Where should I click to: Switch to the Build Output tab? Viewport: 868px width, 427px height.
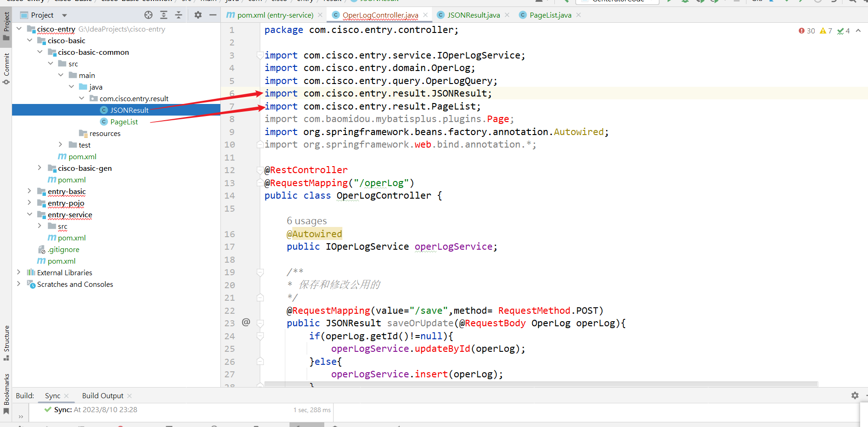103,396
